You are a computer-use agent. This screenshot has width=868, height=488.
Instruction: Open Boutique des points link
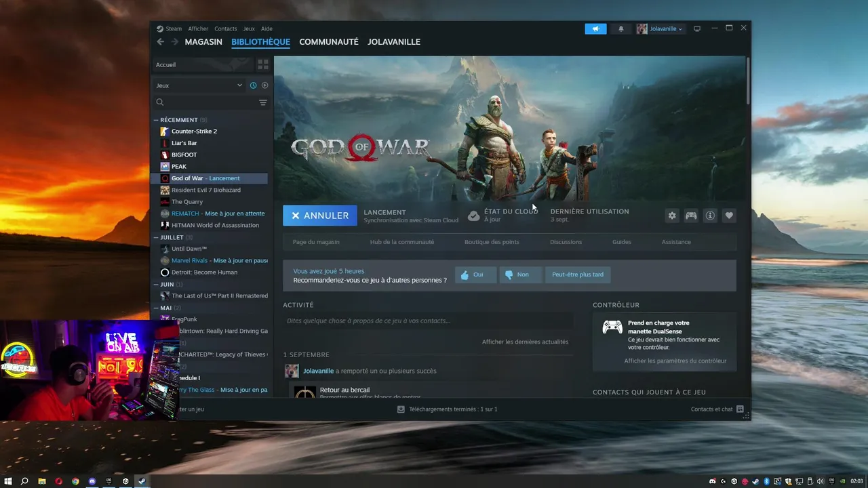[x=492, y=242]
